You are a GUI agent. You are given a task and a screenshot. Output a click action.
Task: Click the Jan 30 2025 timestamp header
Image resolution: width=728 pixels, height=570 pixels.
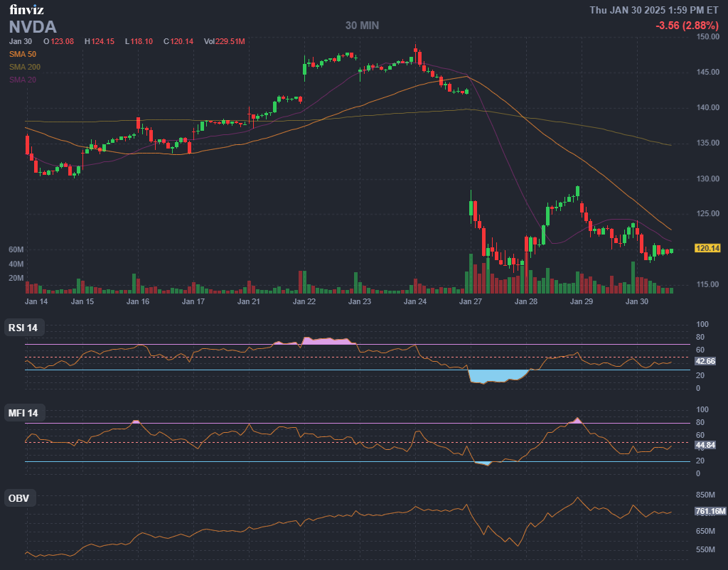click(655, 10)
